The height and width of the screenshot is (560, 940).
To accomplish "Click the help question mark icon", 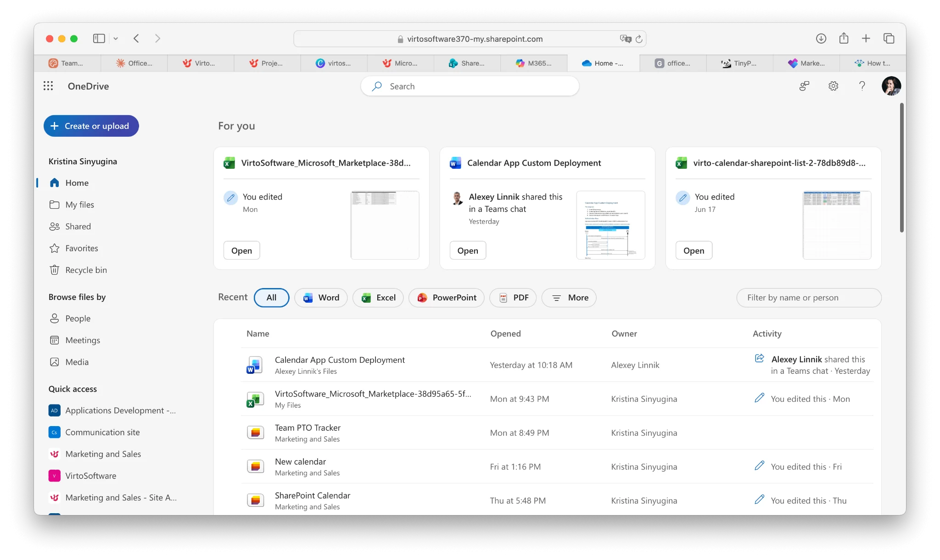I will click(862, 86).
